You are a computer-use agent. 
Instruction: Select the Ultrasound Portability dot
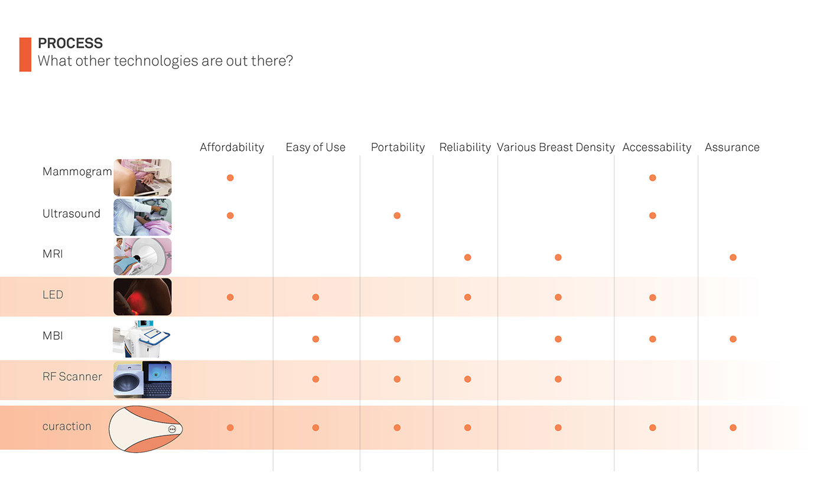tap(397, 215)
